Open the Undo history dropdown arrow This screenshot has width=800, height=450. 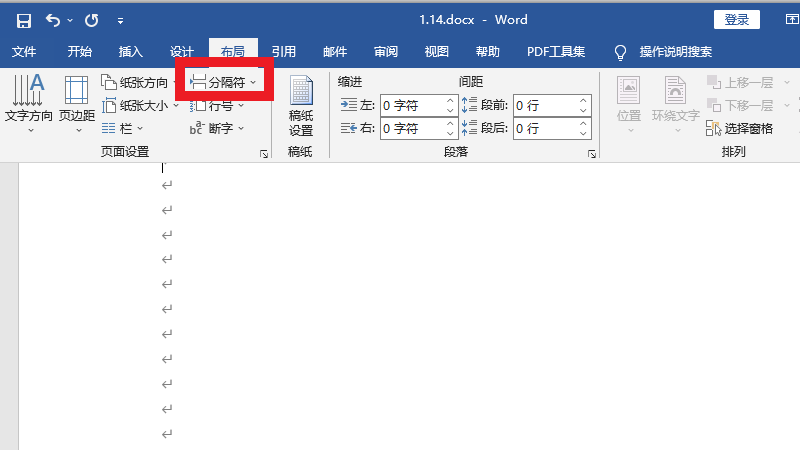click(70, 20)
